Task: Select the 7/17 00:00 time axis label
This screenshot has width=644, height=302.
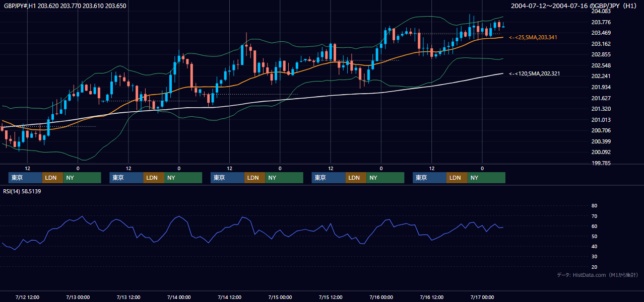Action: tap(482, 297)
